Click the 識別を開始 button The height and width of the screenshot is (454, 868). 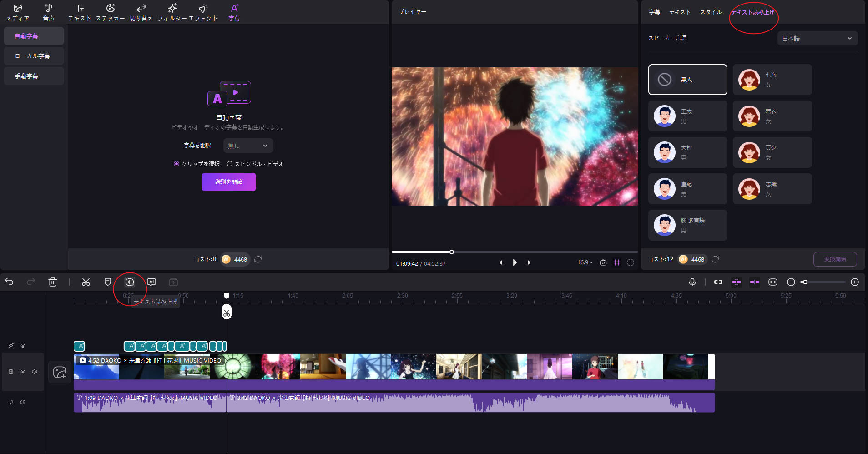[229, 182]
